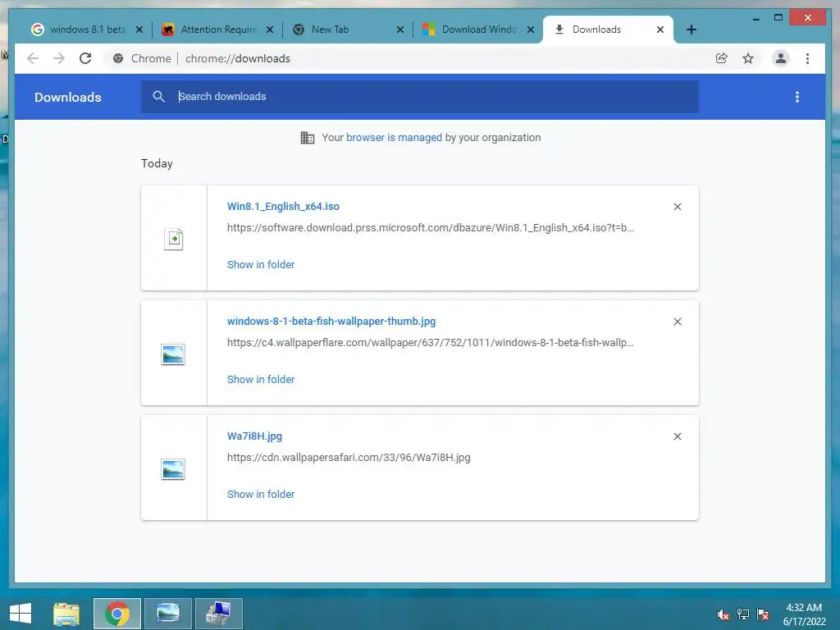840x630 pixels.
Task: Click the wallpaperflare source URL
Action: tap(430, 343)
